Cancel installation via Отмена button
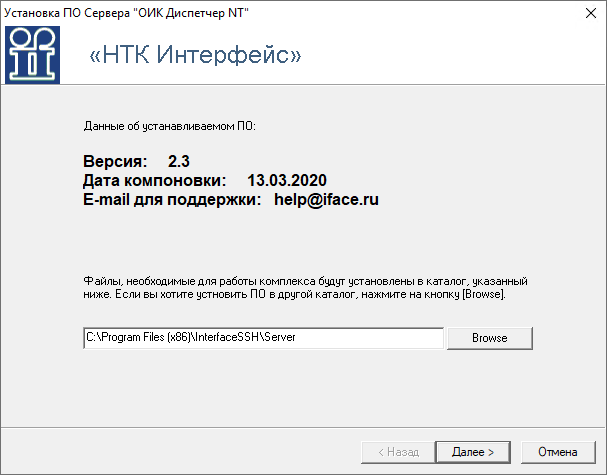The image size is (607, 475). tap(557, 452)
